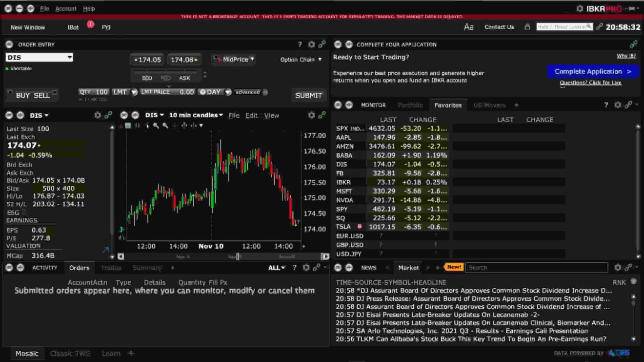Viewport: 644px width, 362px height.
Task: Click the help question mark in Order Entry
Action: [x=300, y=44]
